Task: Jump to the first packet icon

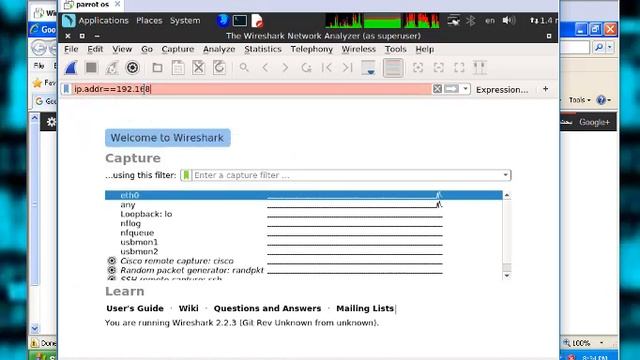Action: [327, 68]
